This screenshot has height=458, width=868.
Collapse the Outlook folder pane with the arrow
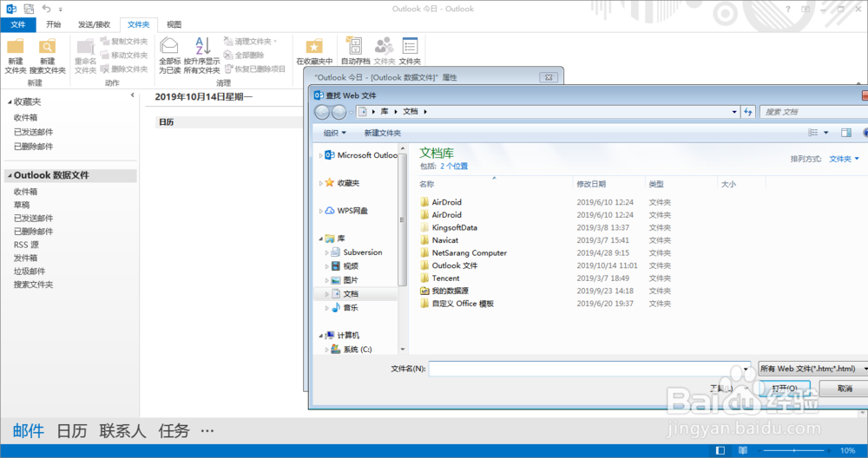(132, 95)
